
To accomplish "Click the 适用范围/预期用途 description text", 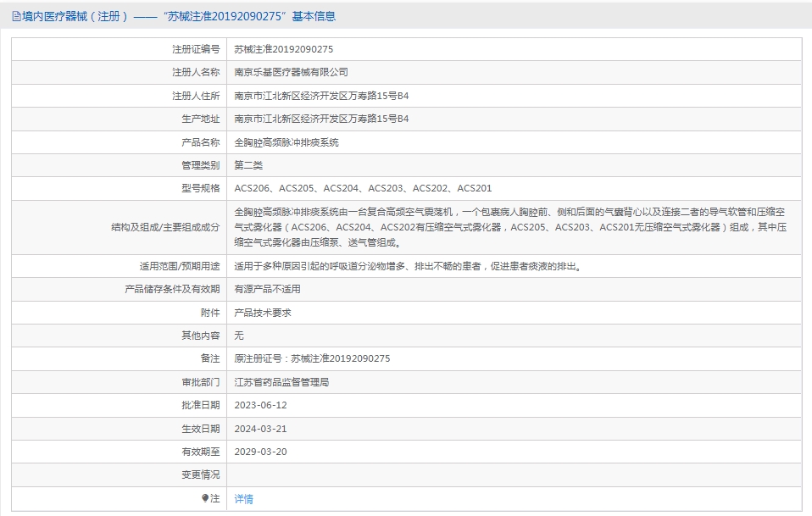I will click(x=408, y=266).
